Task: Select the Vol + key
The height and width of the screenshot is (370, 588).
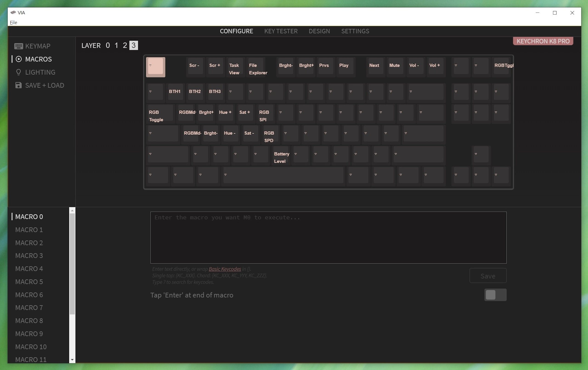Action: coord(436,67)
